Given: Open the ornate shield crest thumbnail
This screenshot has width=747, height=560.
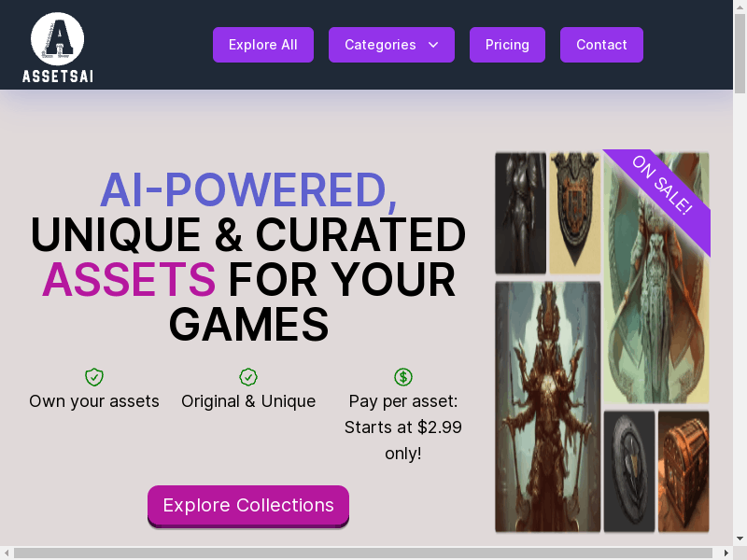Looking at the screenshot, I should click(x=575, y=213).
